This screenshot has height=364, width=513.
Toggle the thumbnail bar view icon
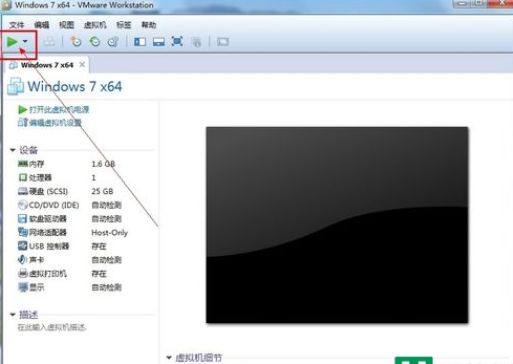159,42
